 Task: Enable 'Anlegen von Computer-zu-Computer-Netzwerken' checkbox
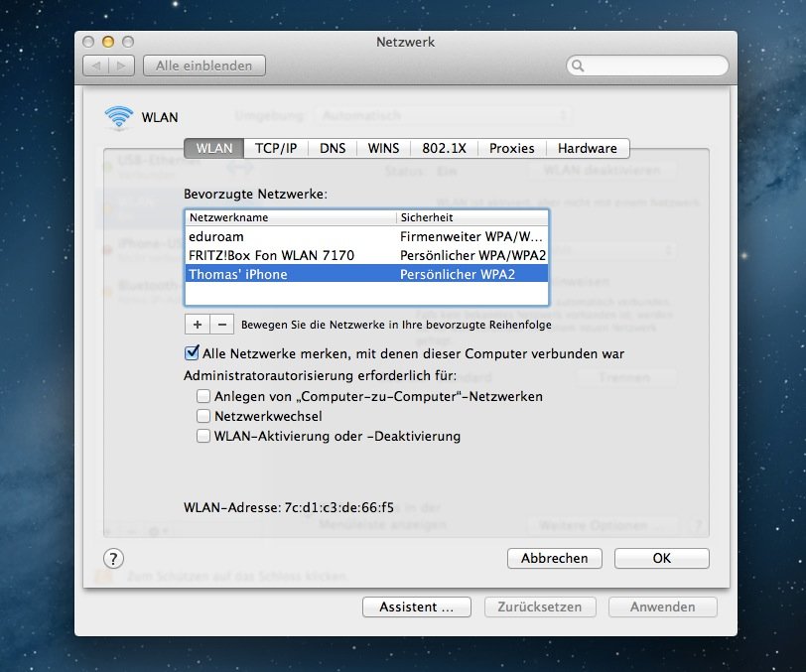pos(203,396)
